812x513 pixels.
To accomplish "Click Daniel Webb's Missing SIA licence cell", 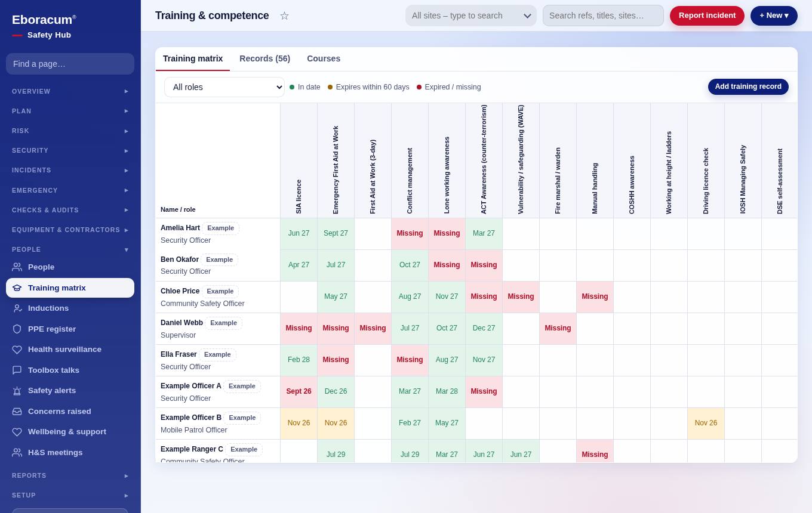I will point(299,328).
